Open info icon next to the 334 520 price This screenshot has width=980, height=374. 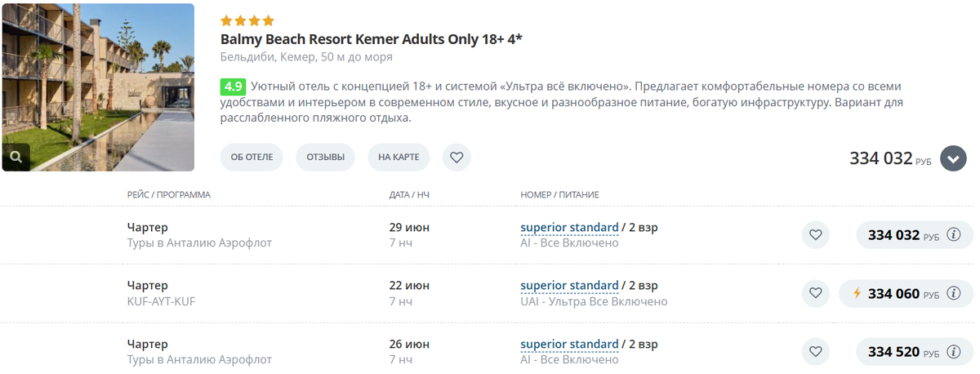pyautogui.click(x=952, y=352)
